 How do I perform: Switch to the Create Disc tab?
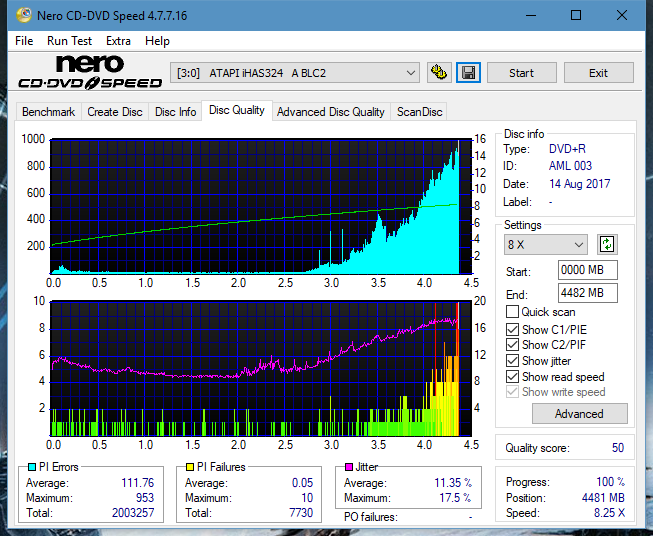115,112
